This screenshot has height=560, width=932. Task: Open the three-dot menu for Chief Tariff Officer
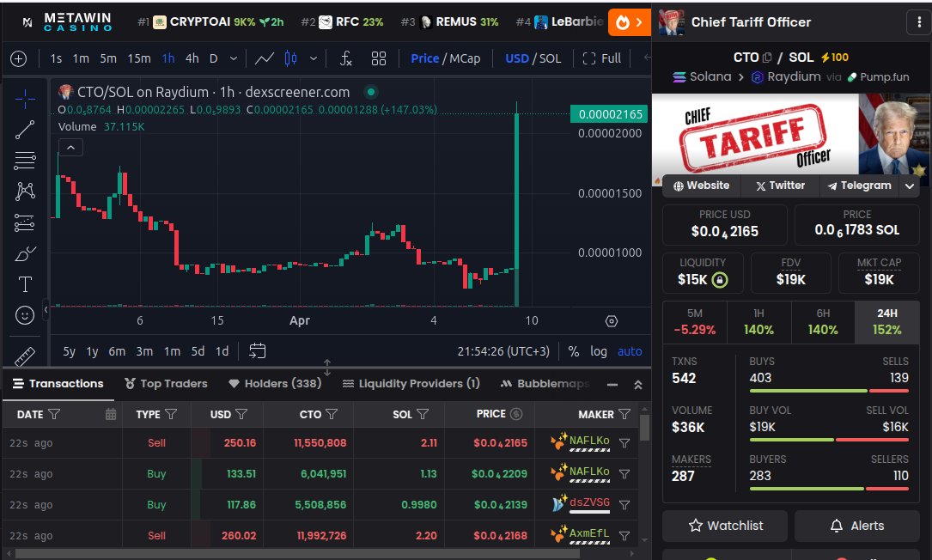click(x=919, y=22)
